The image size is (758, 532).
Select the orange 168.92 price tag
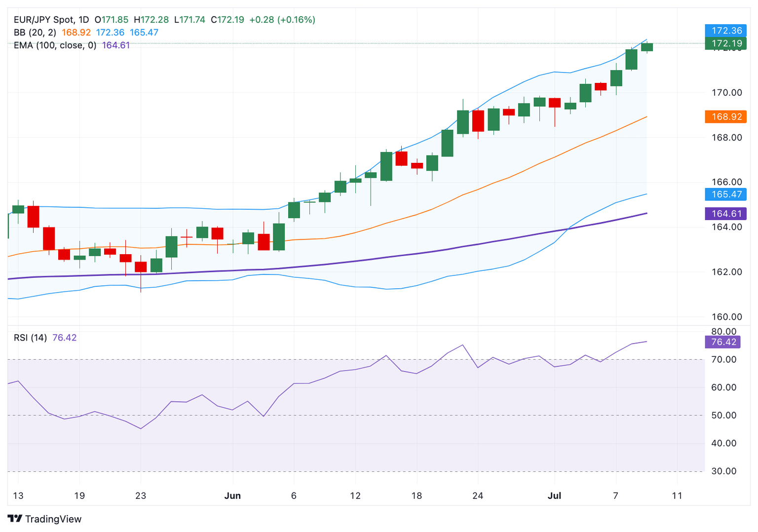tap(725, 117)
